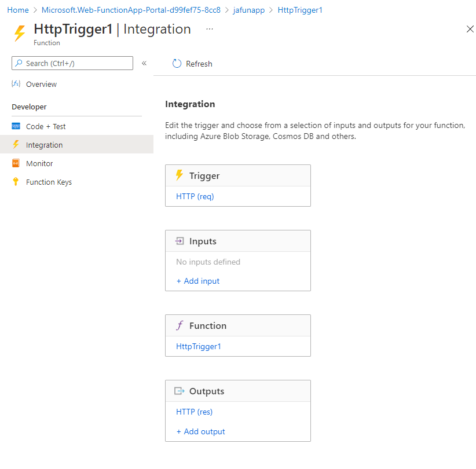Click the Refresh icon in toolbar

tap(177, 64)
